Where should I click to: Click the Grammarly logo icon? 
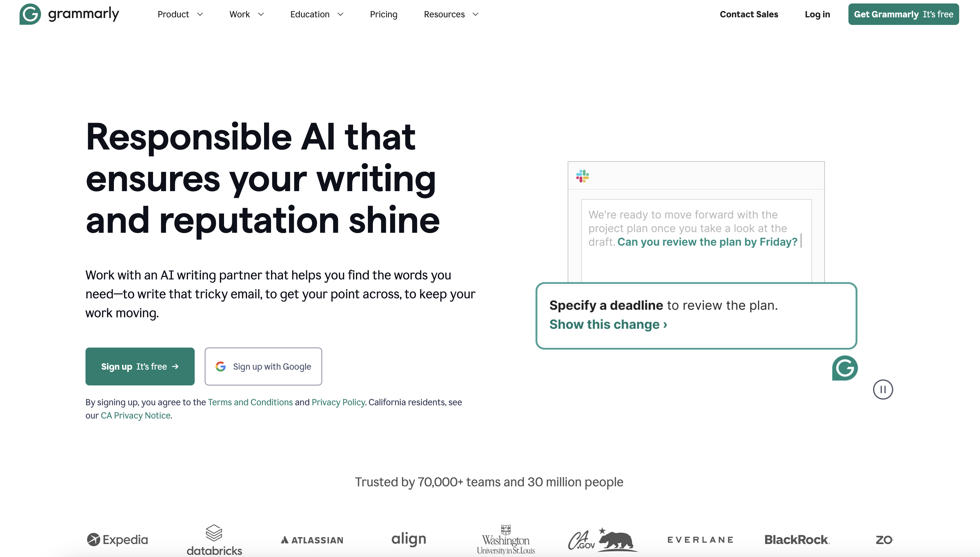point(30,14)
